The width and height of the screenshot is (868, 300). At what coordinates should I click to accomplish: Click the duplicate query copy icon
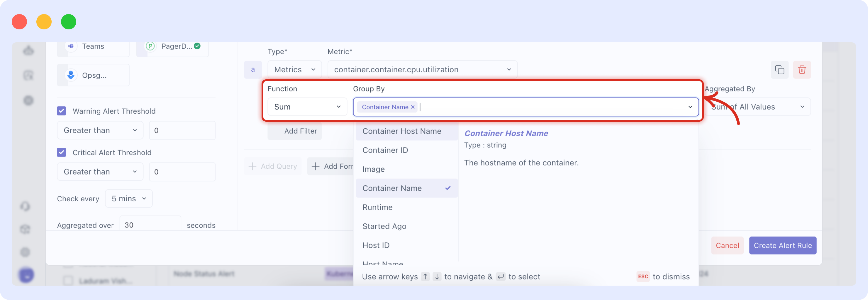pos(779,70)
